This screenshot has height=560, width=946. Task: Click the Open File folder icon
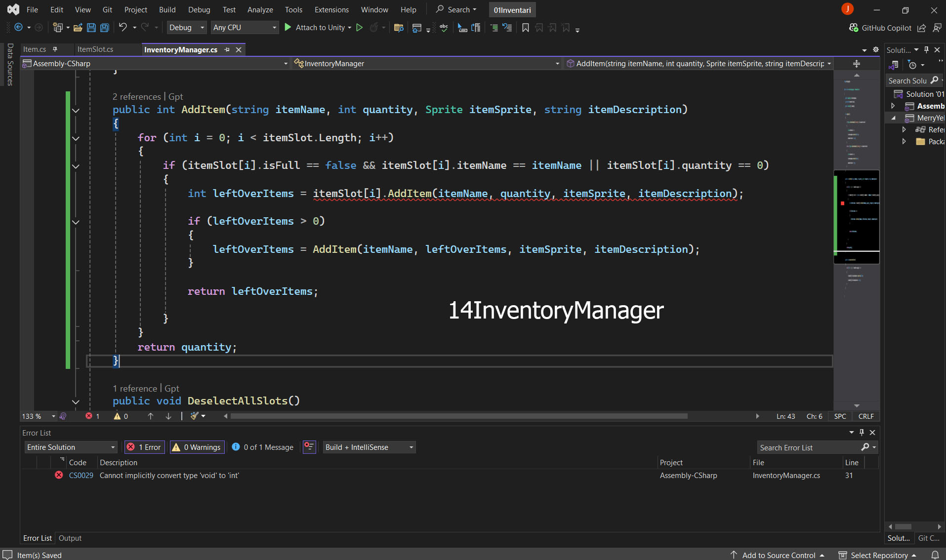[78, 28]
